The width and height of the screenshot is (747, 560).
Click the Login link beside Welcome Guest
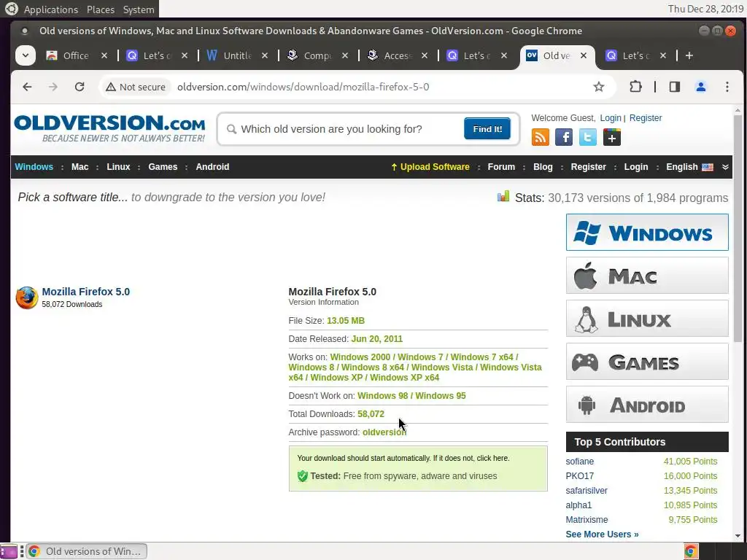coord(611,118)
